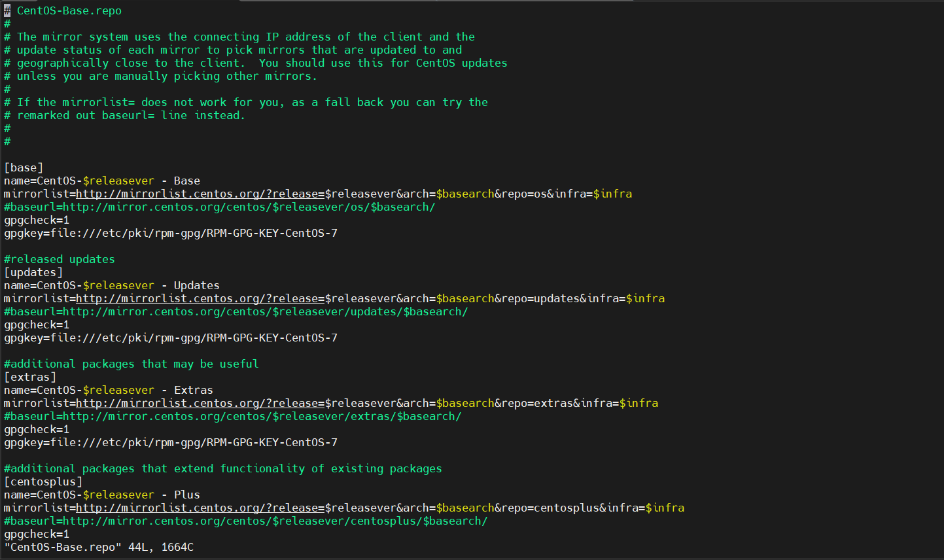Click the '#released updates' comment

pos(60,259)
